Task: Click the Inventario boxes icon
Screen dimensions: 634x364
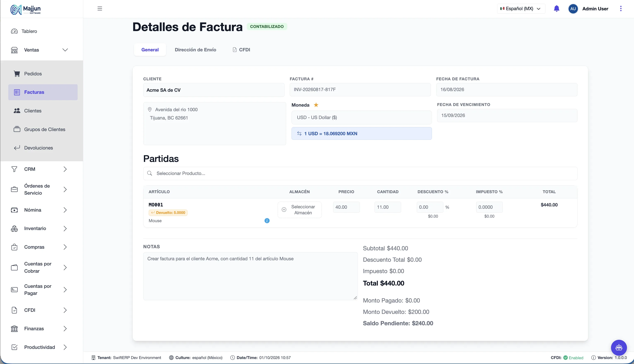Action: pyautogui.click(x=14, y=229)
